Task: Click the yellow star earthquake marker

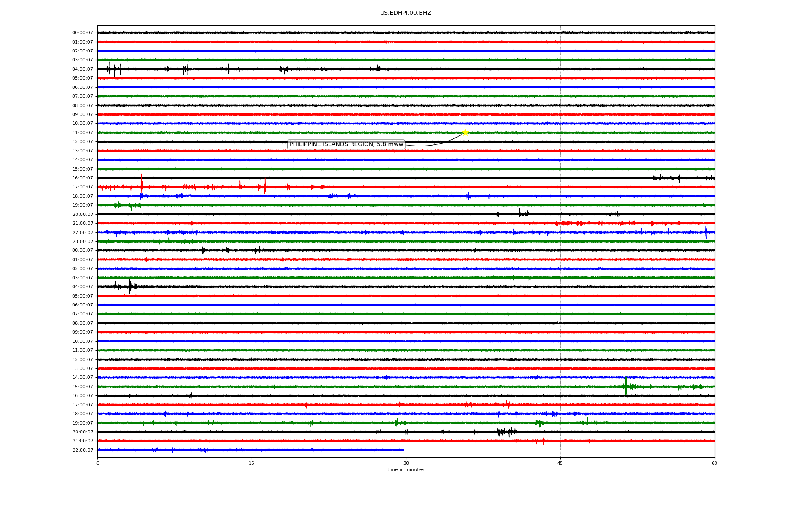Action: [x=465, y=133]
